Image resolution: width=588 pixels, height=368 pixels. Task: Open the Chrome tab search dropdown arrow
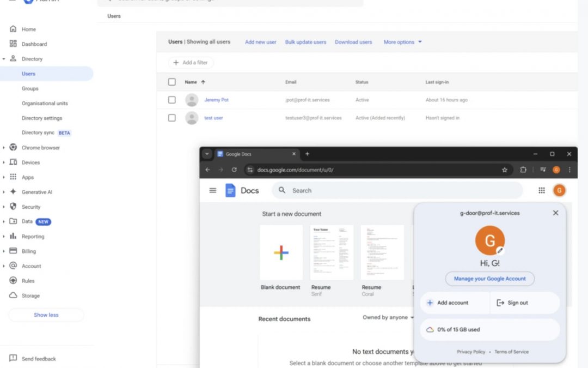207,154
